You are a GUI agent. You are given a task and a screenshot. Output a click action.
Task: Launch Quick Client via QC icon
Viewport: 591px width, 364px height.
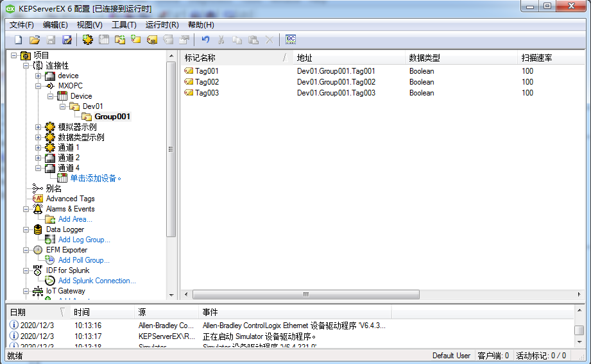click(x=291, y=40)
